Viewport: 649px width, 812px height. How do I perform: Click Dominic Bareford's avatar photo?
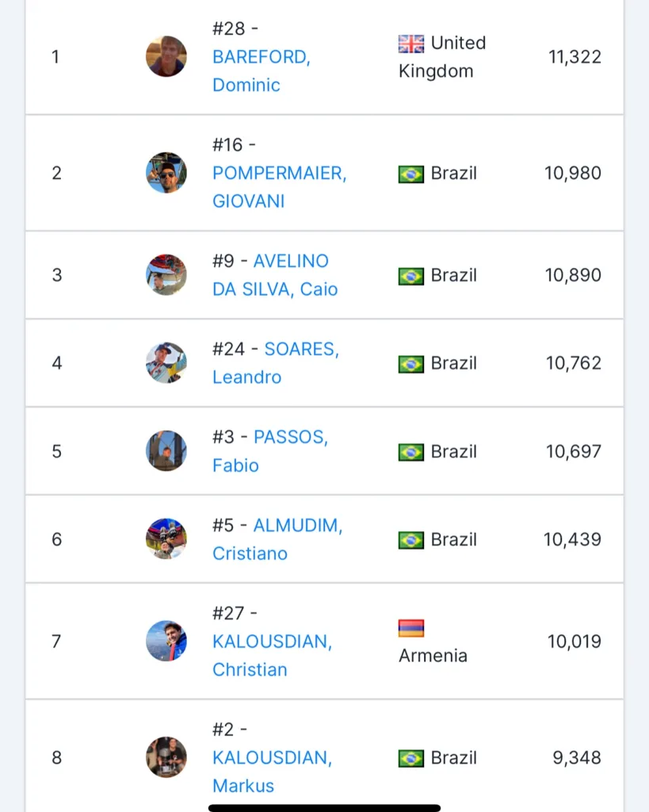166,56
